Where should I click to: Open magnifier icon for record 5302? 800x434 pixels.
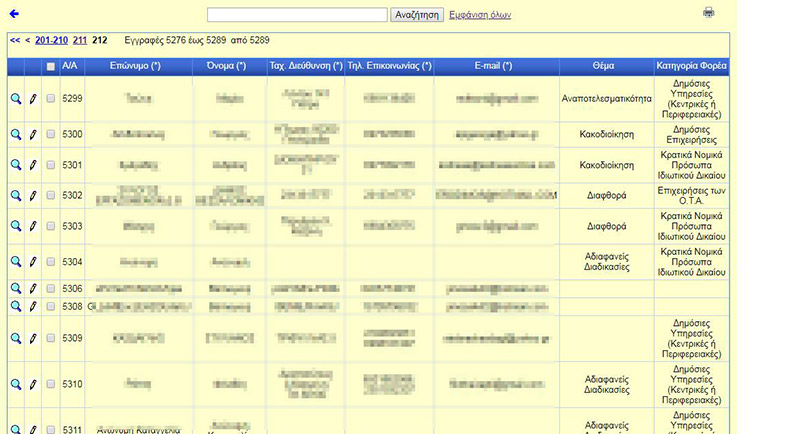[x=16, y=196]
